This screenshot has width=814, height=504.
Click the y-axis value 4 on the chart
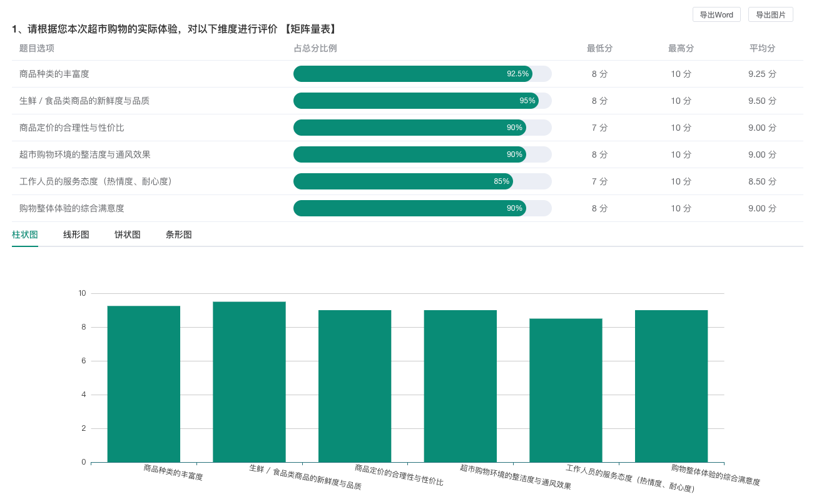click(84, 395)
